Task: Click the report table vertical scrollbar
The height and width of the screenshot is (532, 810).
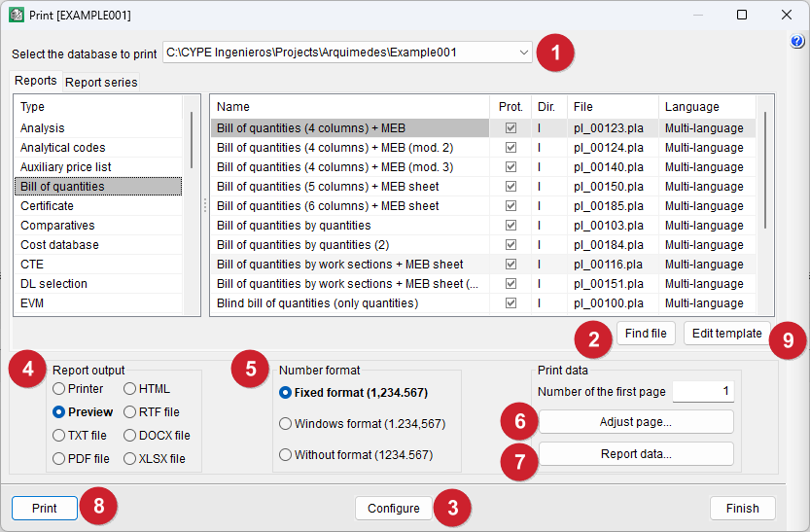Action: (x=765, y=170)
